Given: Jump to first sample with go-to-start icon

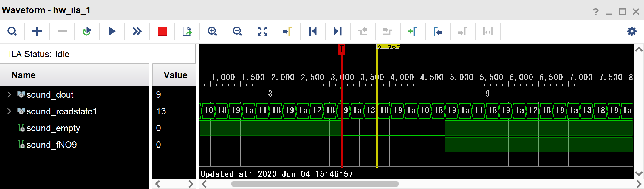Looking at the screenshot, I should coord(312,31).
